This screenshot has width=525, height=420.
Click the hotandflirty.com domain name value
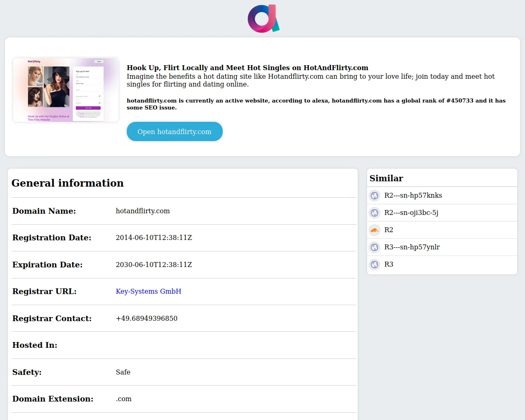[143, 211]
